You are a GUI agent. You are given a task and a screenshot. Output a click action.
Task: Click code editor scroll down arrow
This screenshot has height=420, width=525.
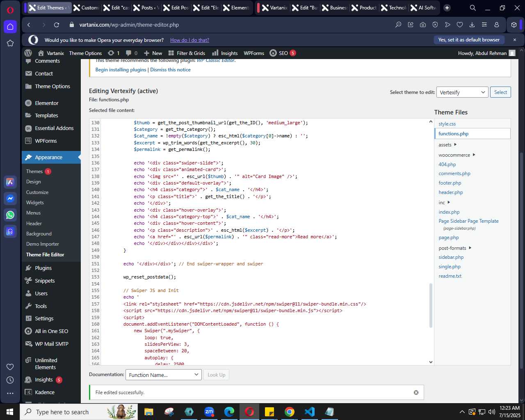[431, 362]
